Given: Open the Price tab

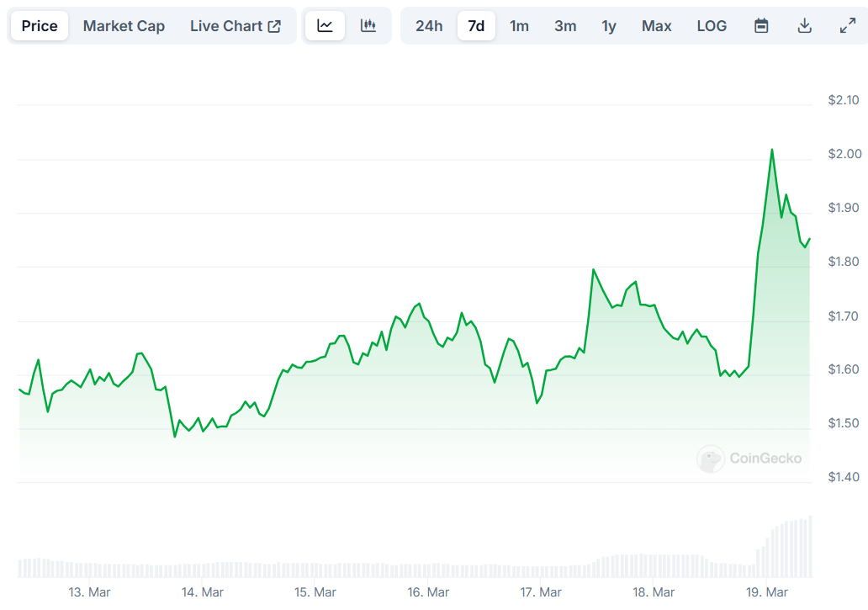Looking at the screenshot, I should coord(40,26).
